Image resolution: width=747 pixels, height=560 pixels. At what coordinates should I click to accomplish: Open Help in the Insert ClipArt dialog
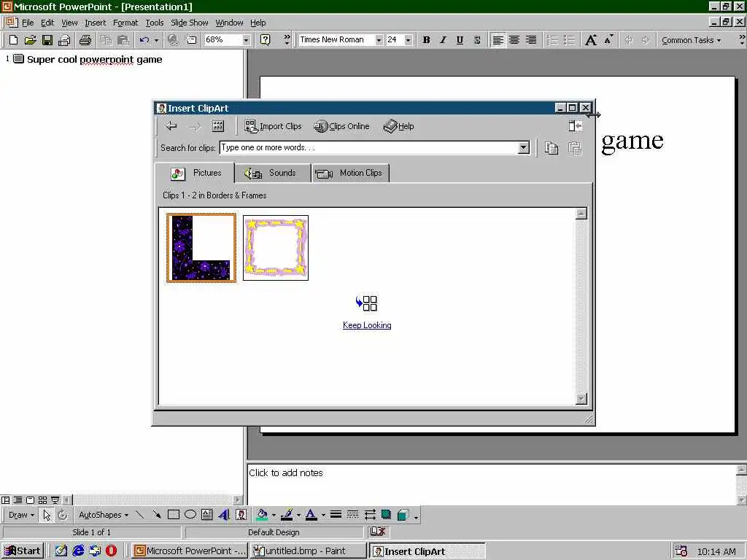[x=399, y=126]
